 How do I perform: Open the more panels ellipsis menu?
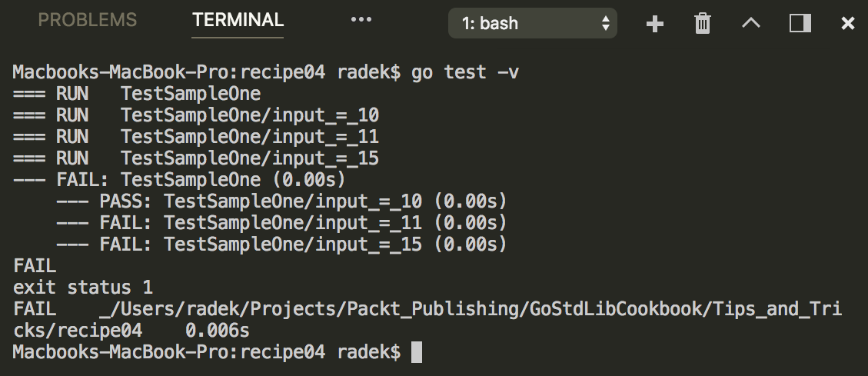pos(361,20)
